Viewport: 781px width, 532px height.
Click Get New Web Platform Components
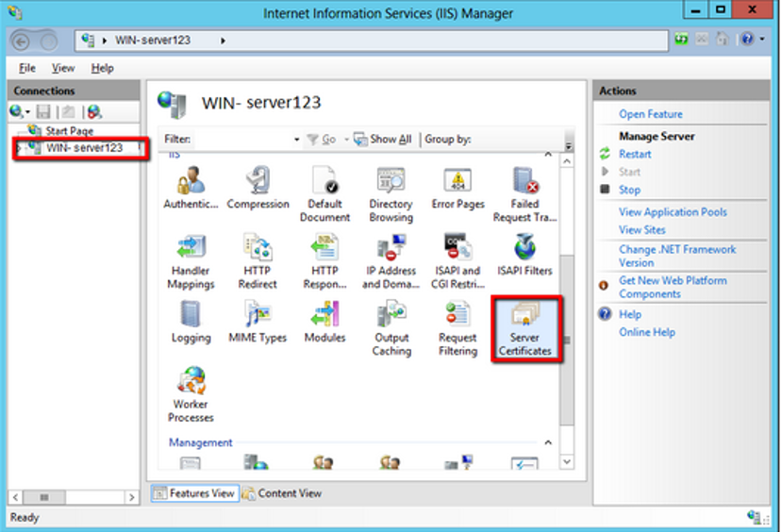[x=672, y=287]
